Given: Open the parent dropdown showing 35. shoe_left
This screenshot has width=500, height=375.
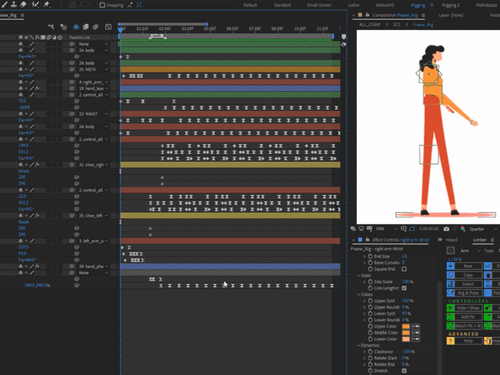Looking at the screenshot, I should pos(93,216).
